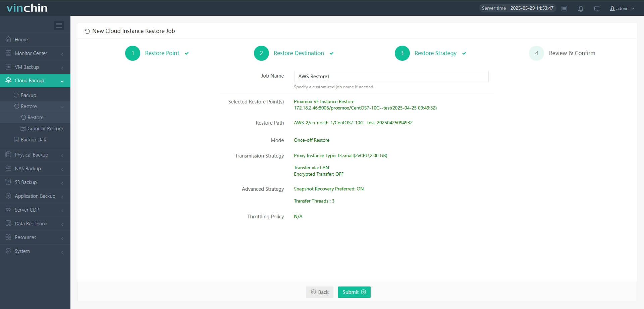The height and width of the screenshot is (309, 644).
Task: Expand Monitor Center menu arrow
Action: 62,54
